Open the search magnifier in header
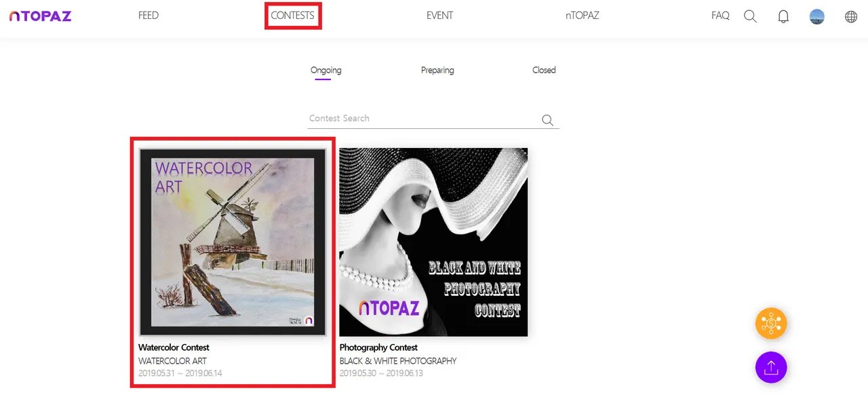The height and width of the screenshot is (397, 868). click(x=750, y=16)
